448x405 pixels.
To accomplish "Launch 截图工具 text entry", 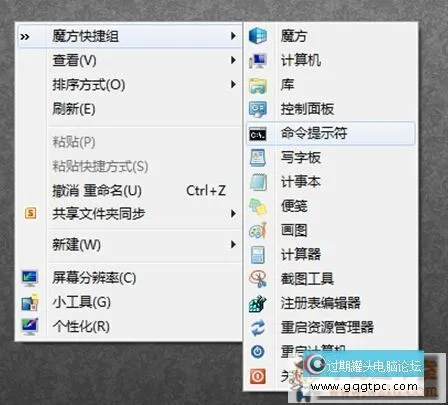I will pos(307,279).
